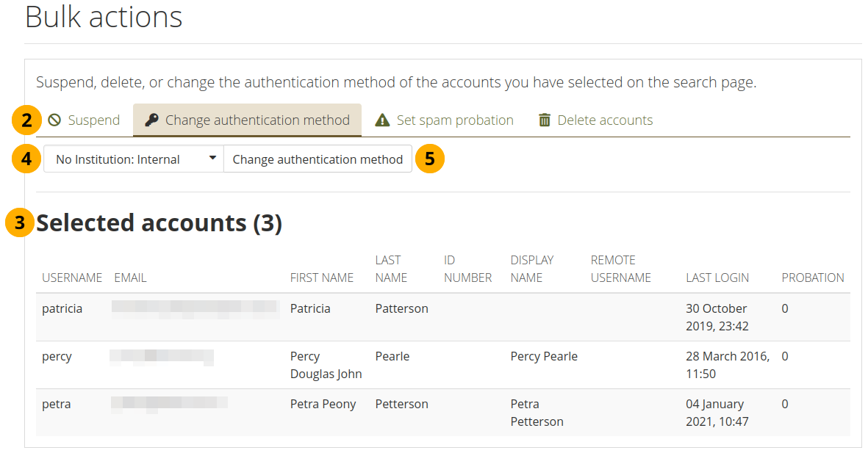The height and width of the screenshot is (453, 868).
Task: Click the trash can icon for deleting accounts
Action: [545, 120]
